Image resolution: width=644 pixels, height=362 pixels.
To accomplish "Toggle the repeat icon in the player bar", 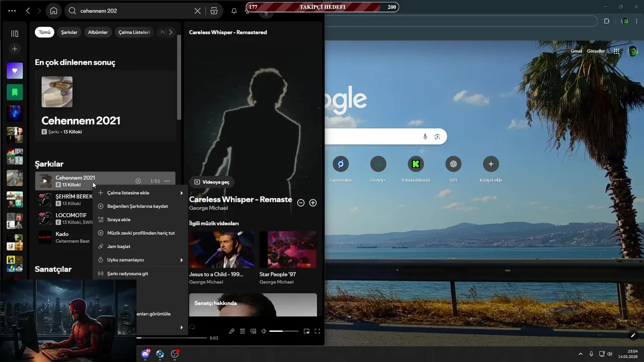I will click(192, 327).
